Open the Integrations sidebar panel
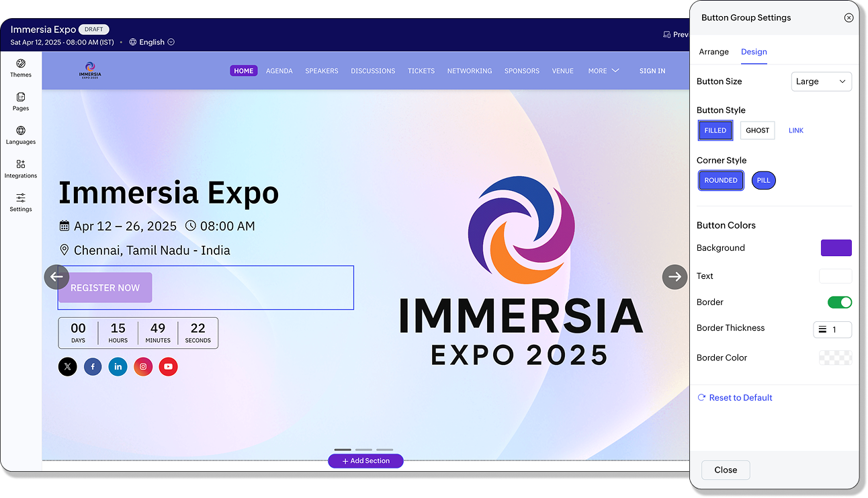Screen dimensions: 868x498 pos(21,169)
